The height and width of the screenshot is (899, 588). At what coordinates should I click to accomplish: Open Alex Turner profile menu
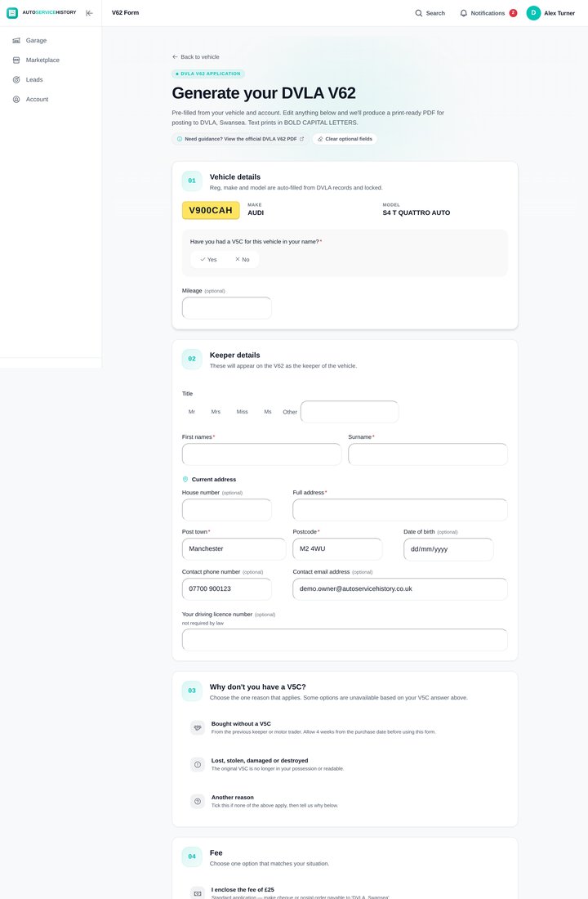pyautogui.click(x=550, y=12)
